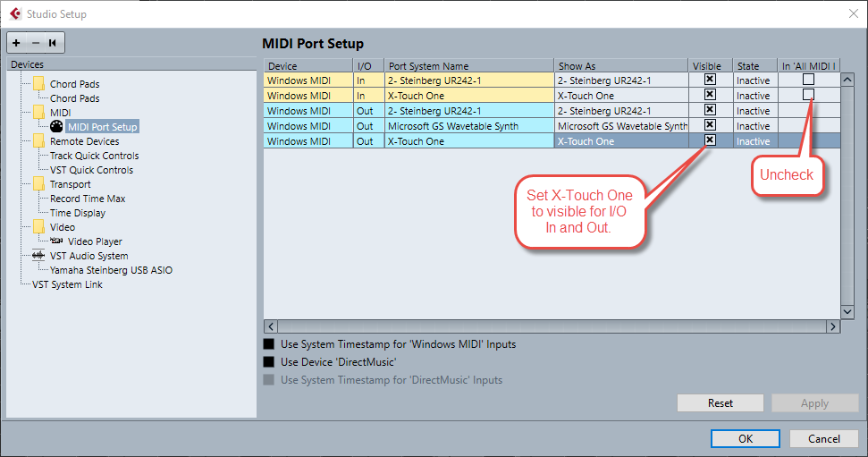Select VST Audio System
The height and width of the screenshot is (457, 868).
pyautogui.click(x=89, y=256)
